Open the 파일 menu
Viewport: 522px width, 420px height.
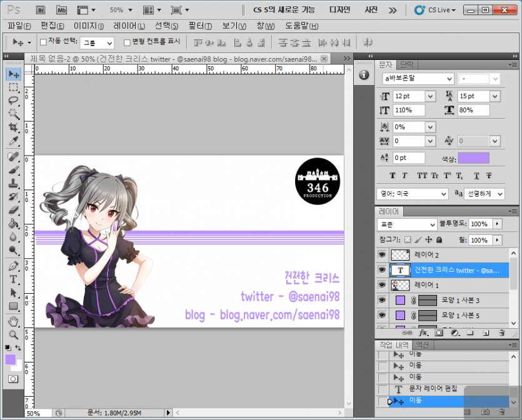19,26
